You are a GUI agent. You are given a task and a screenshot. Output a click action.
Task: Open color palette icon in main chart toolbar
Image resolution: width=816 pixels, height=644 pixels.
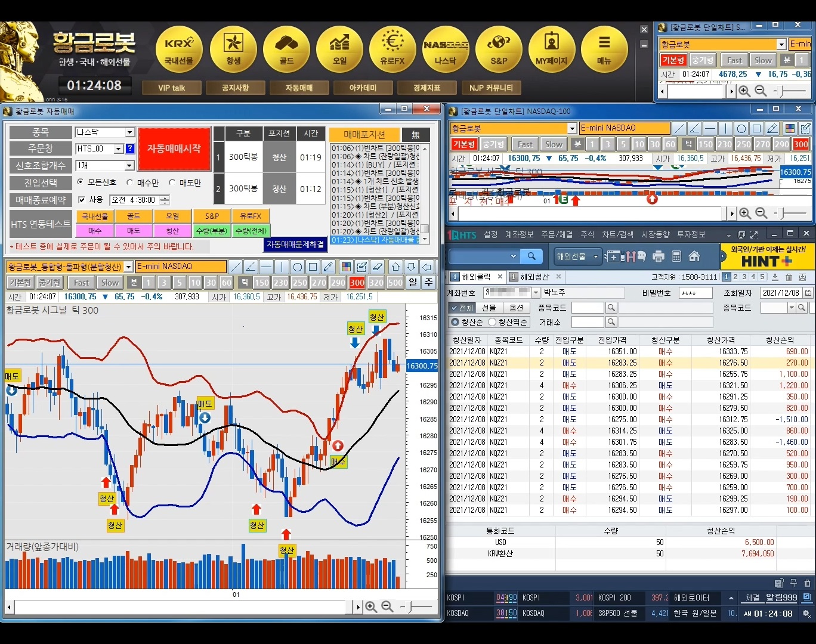346,267
